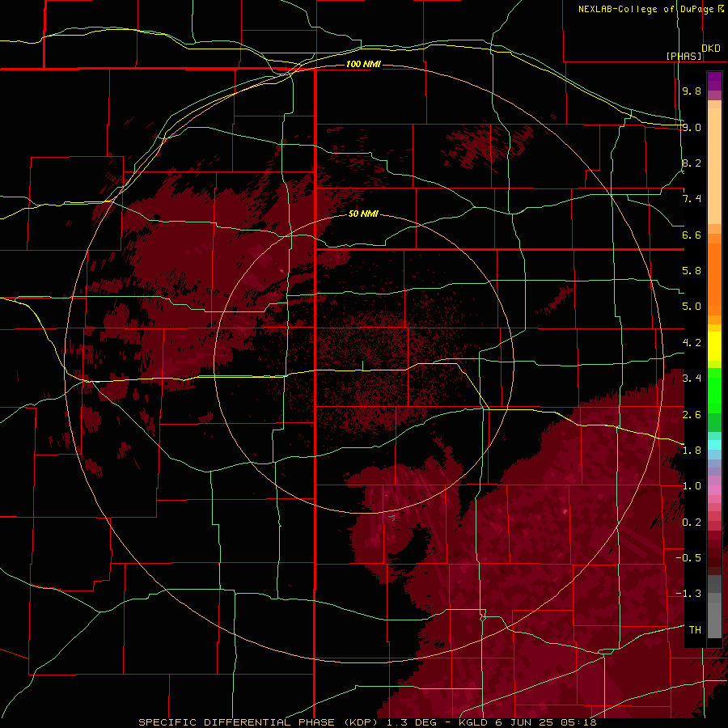This screenshot has width=728, height=728.
Task: Click the [PHAS] units label
Action: (684, 56)
